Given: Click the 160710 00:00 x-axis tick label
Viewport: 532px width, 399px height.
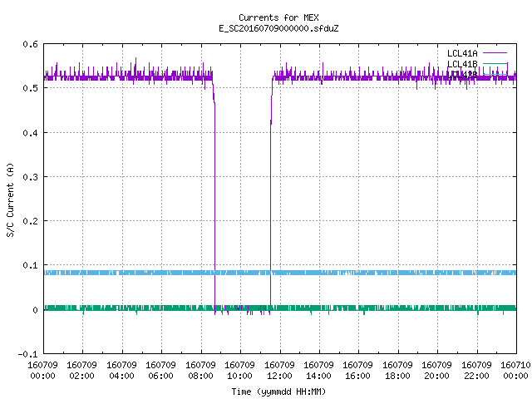Looking at the screenshot, I should click(515, 371).
